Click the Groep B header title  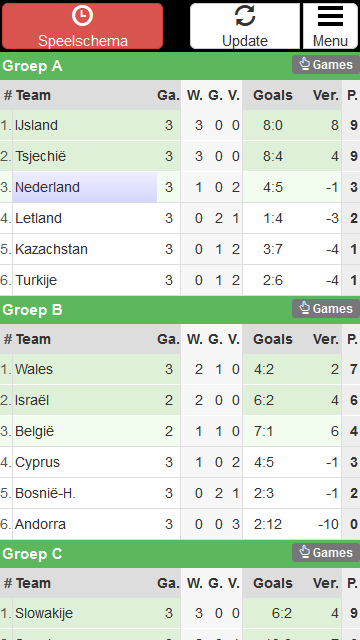click(x=32, y=310)
